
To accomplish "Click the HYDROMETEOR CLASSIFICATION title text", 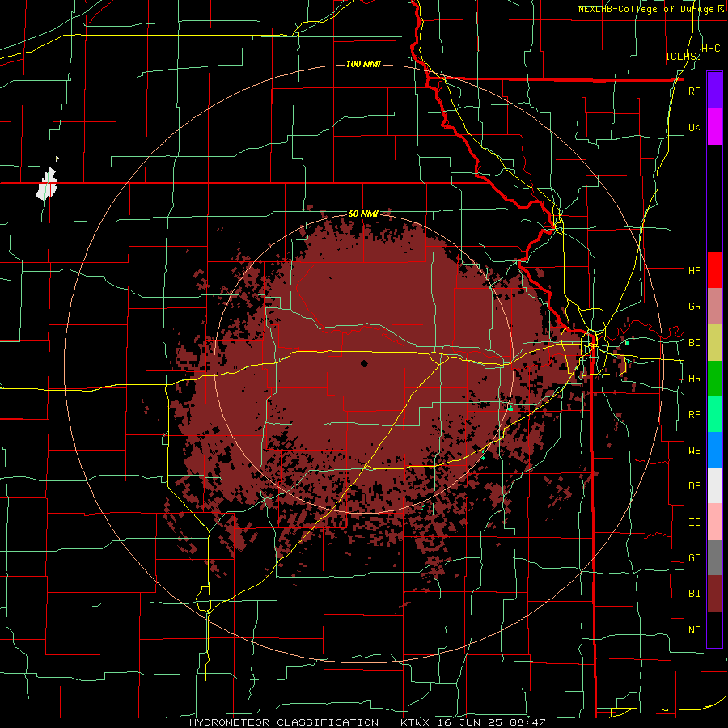I will (284, 722).
